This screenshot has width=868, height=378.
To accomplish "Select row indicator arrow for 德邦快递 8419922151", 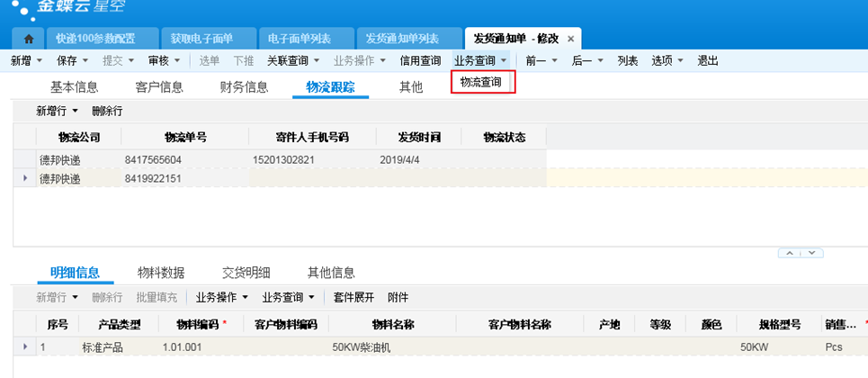I will click(24, 179).
